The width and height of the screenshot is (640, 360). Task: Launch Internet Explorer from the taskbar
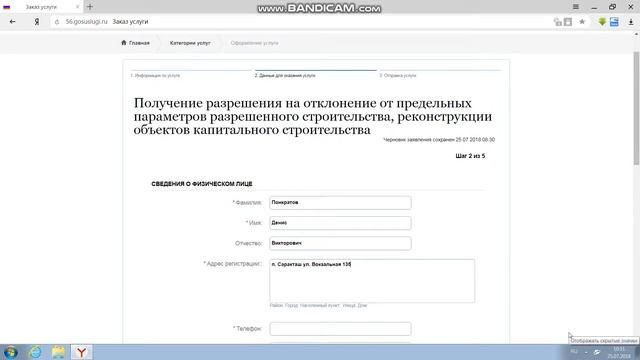pyautogui.click(x=35, y=352)
